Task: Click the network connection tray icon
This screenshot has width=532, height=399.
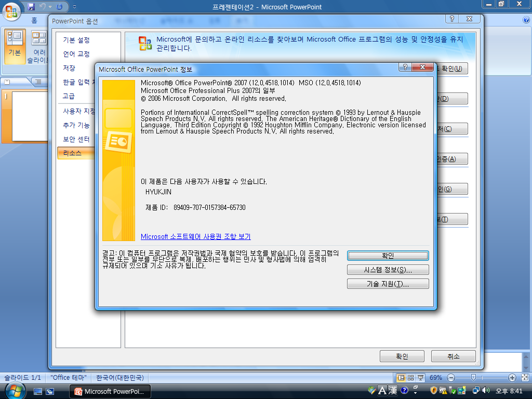Action: pyautogui.click(x=476, y=391)
